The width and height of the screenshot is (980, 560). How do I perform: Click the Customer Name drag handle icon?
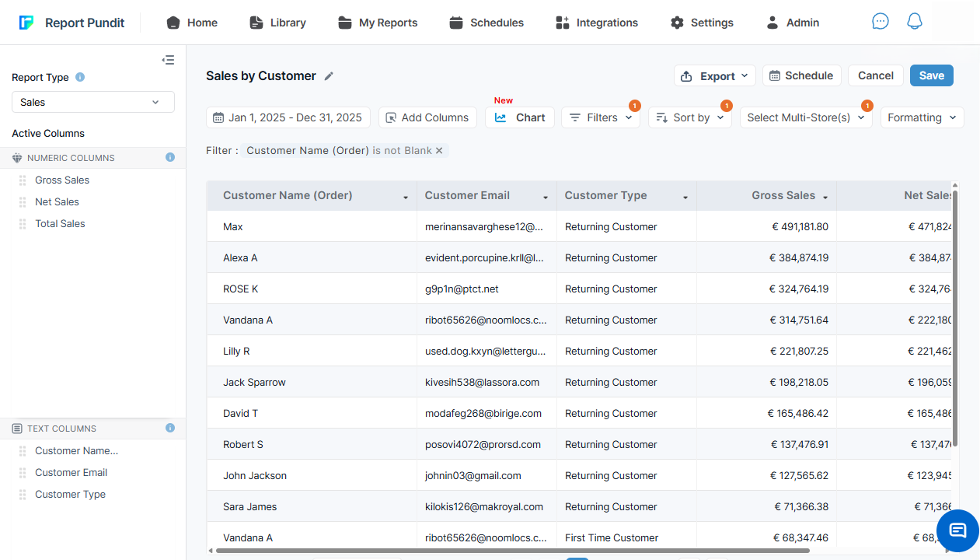(23, 450)
